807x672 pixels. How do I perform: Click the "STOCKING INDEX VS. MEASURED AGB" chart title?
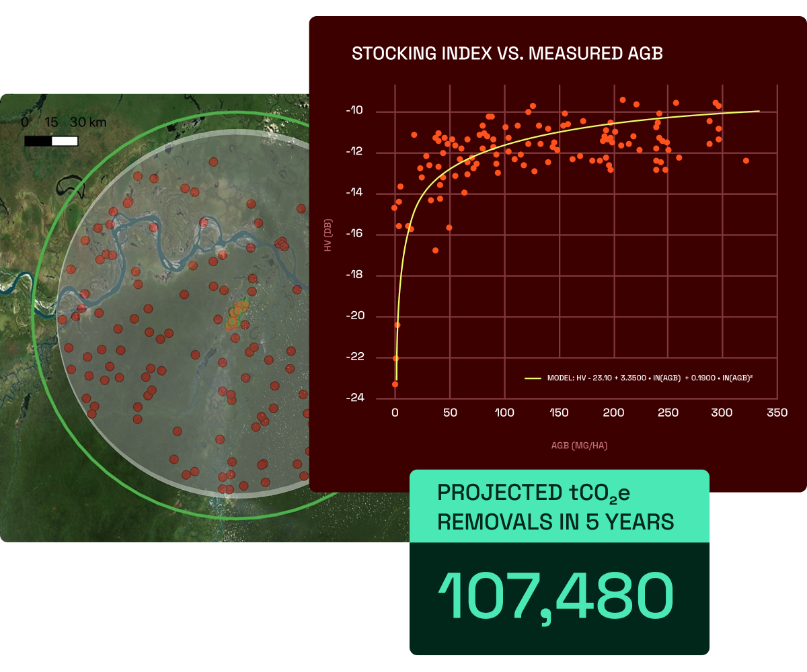point(508,54)
